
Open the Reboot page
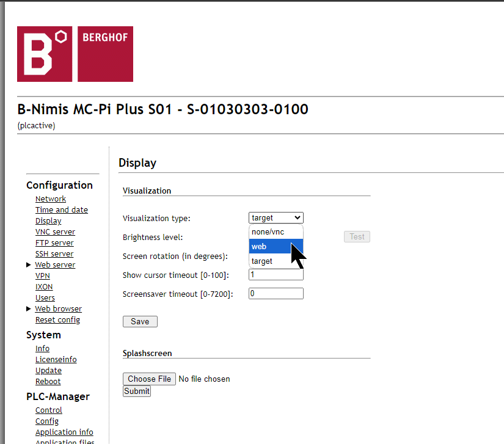pos(48,382)
